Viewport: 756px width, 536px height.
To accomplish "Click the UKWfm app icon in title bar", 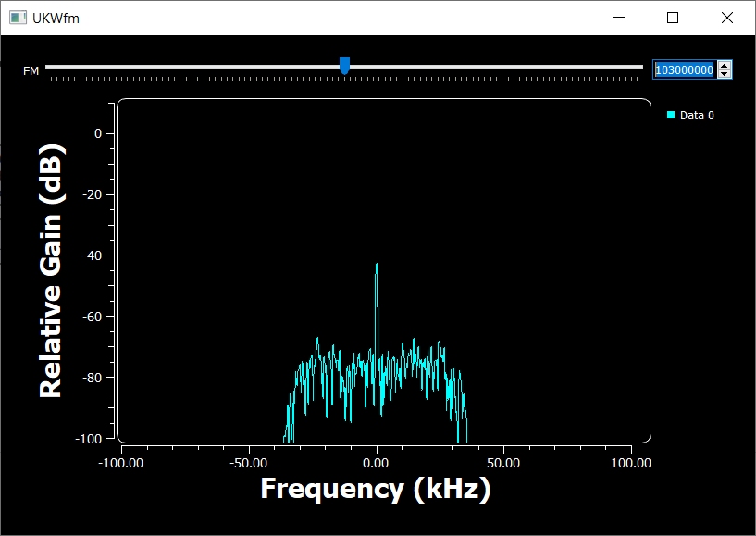I will click(x=18, y=18).
